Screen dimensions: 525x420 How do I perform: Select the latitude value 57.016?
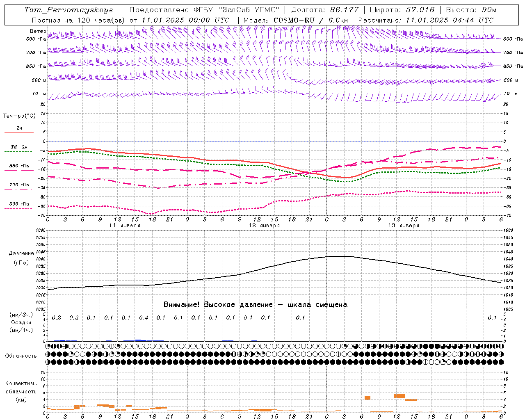(420, 10)
